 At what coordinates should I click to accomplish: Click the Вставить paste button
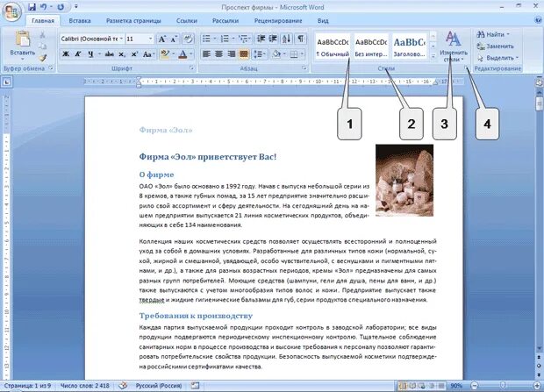click(23, 46)
